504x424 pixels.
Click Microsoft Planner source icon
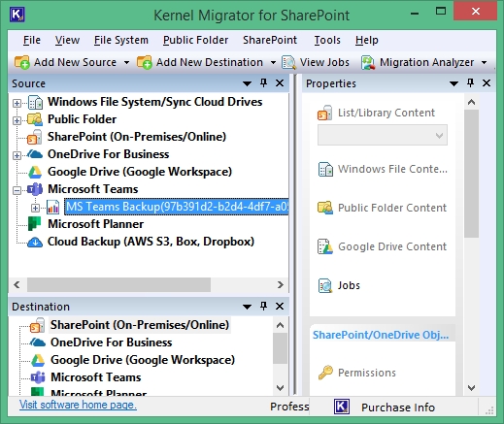click(35, 224)
